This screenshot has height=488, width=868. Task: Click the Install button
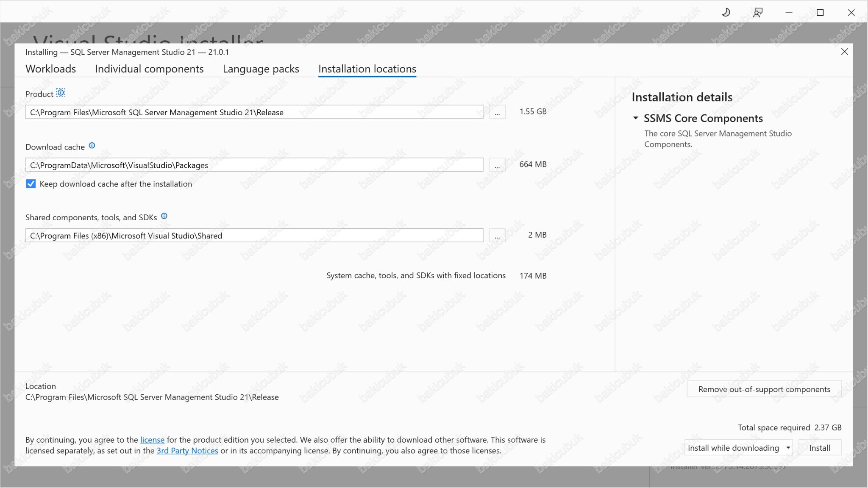coord(820,447)
